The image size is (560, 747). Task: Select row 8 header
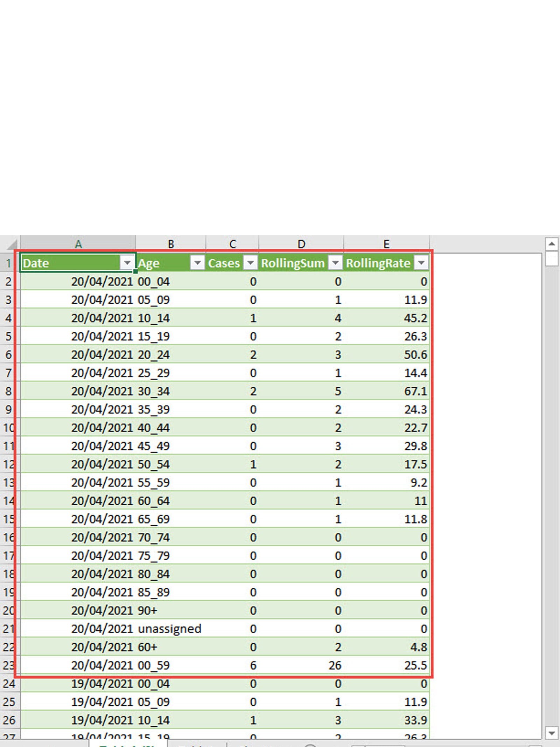pyautogui.click(x=8, y=391)
